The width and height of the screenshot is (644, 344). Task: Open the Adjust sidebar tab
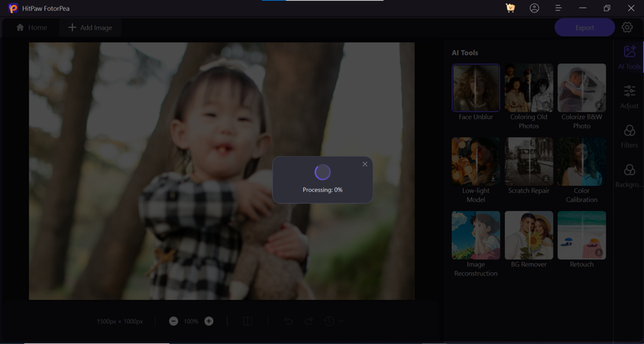(x=629, y=97)
